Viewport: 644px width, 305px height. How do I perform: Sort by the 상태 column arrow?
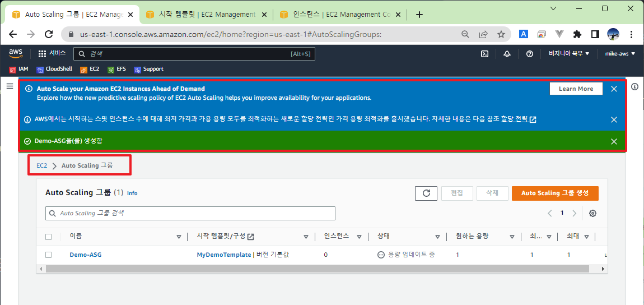(438, 237)
